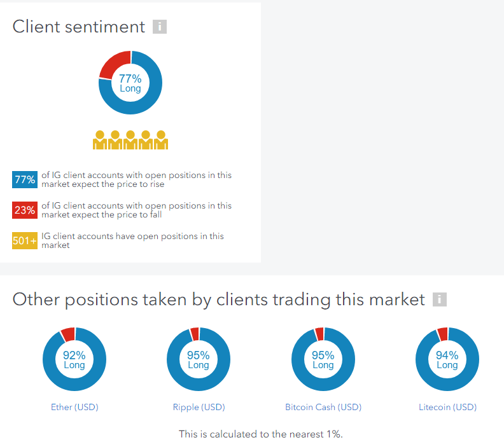Open the Ripple (USD) link
504x447 pixels.
[199, 407]
